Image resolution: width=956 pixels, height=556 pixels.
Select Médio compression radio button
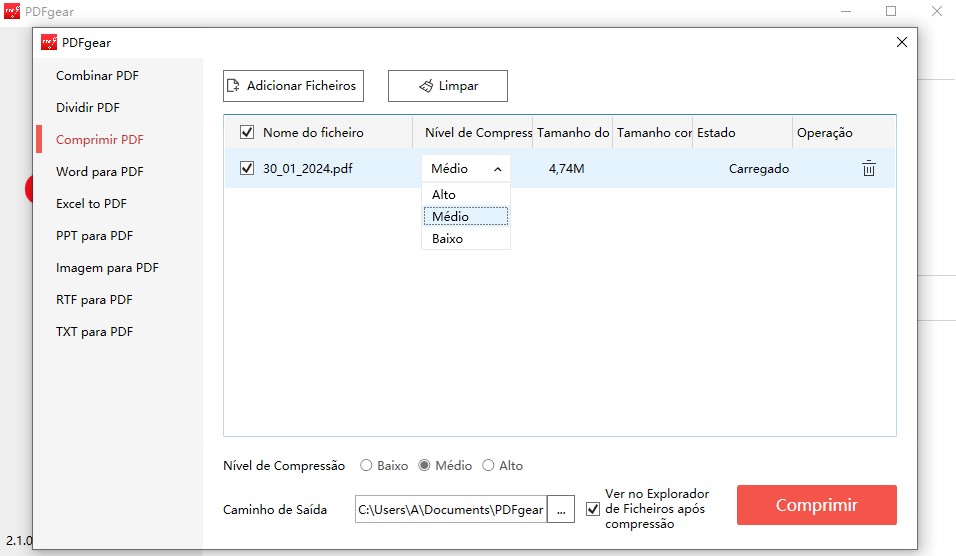pos(424,465)
